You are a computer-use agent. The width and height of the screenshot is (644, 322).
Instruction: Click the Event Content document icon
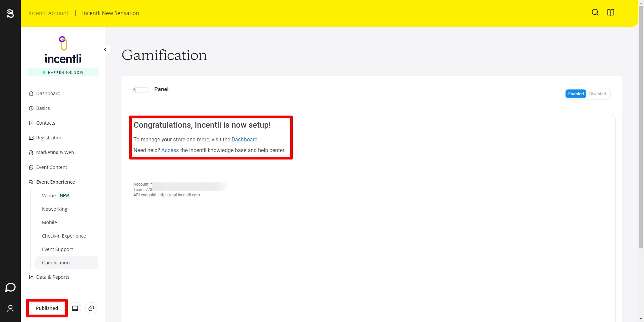point(31,167)
